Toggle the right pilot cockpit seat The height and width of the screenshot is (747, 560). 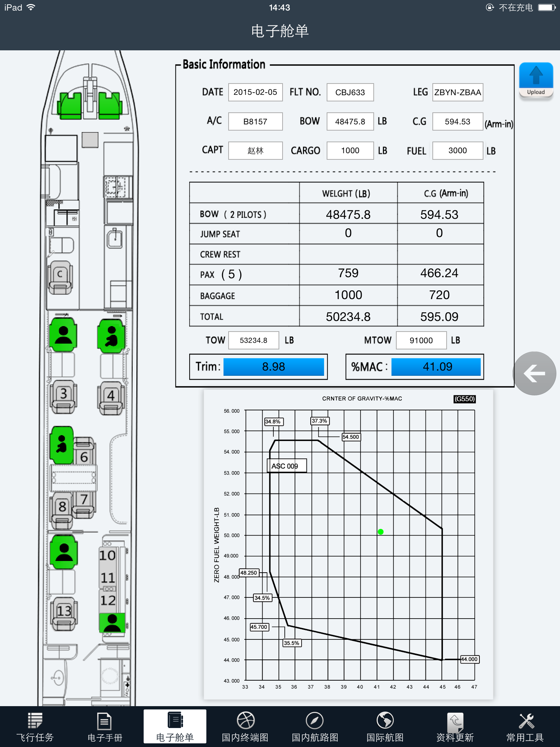coord(110,106)
